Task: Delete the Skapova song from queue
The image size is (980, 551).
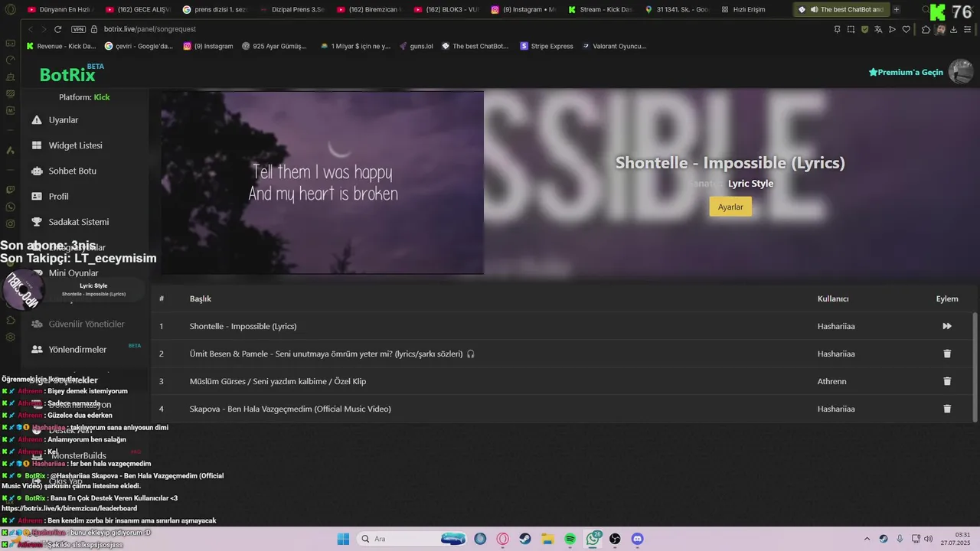Action: click(947, 409)
